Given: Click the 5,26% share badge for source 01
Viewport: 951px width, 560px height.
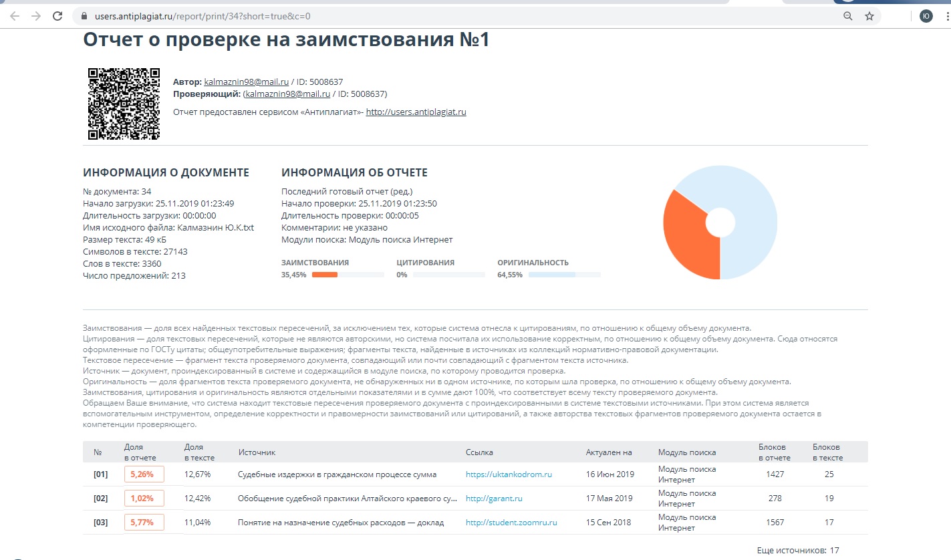Looking at the screenshot, I should point(144,474).
